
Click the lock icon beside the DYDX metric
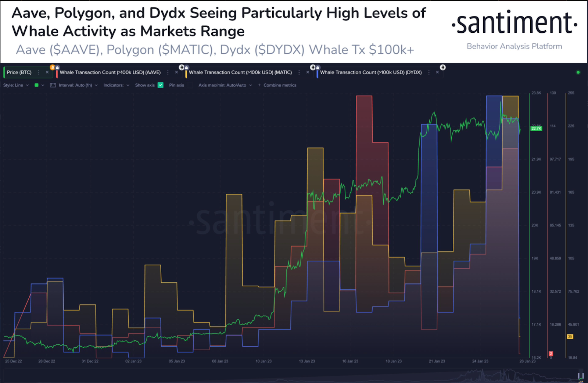coord(318,67)
